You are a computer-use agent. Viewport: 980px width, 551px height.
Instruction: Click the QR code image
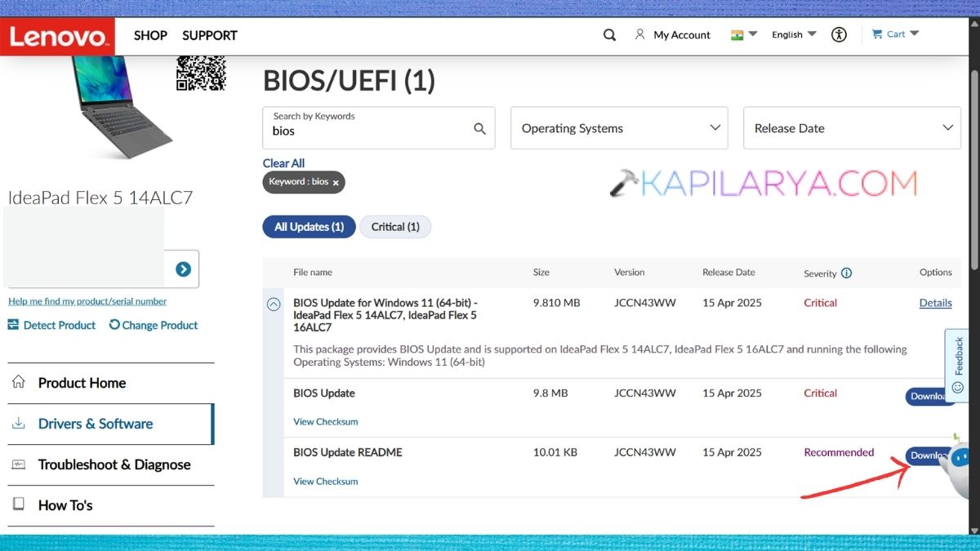(201, 72)
